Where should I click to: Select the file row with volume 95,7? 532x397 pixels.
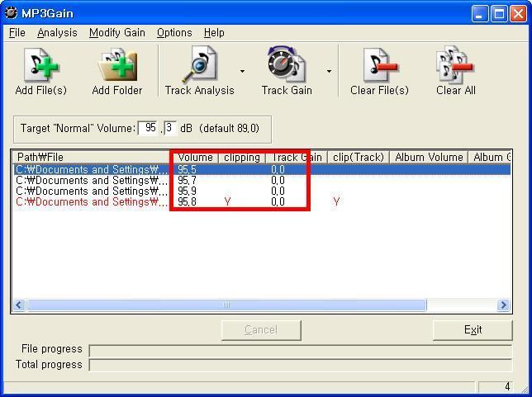tap(262, 181)
